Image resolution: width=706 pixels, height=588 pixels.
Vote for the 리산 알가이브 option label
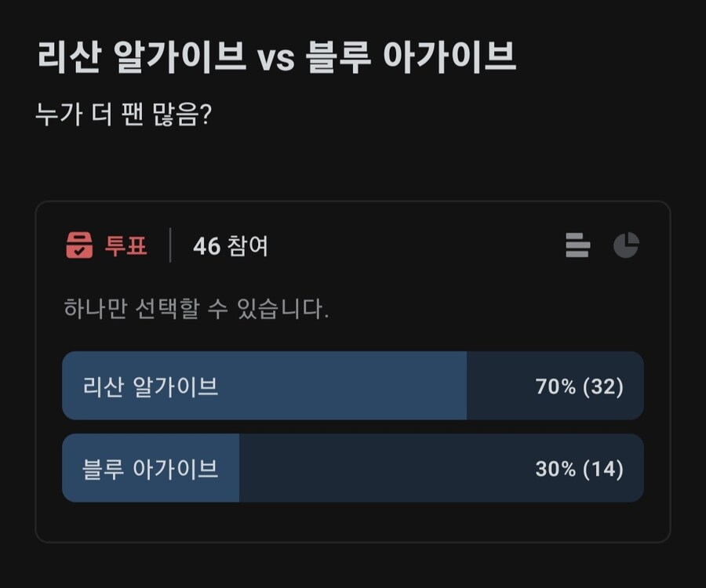tap(150, 387)
